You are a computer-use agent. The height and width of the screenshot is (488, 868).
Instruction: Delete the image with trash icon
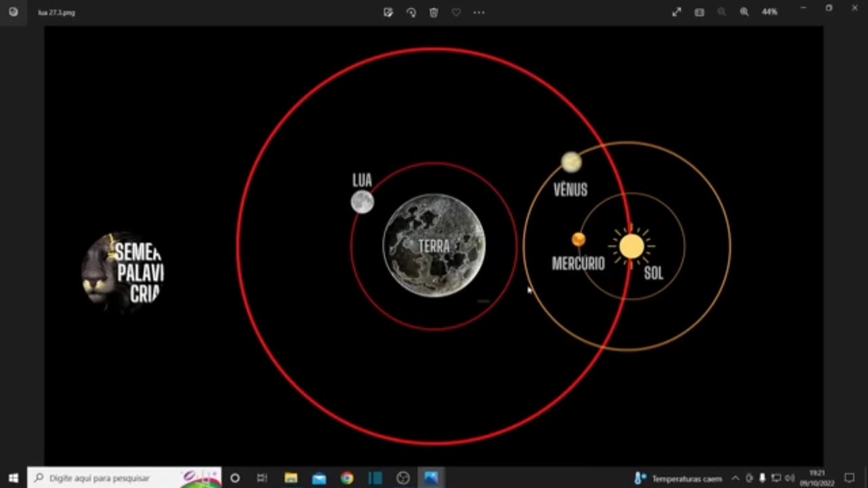click(434, 12)
